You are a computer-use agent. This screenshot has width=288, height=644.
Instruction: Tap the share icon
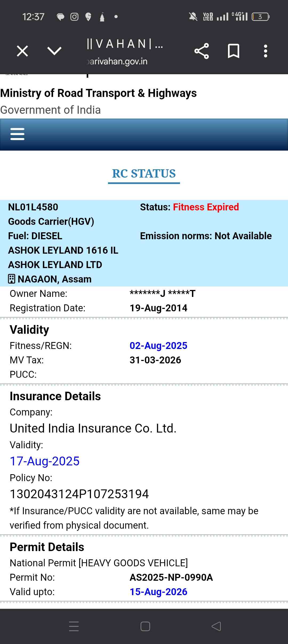click(202, 51)
